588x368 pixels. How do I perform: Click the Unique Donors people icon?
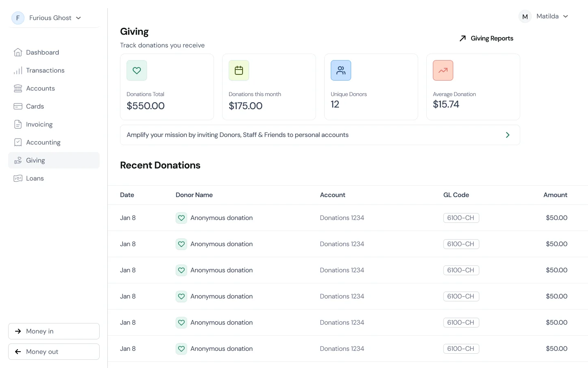click(341, 70)
